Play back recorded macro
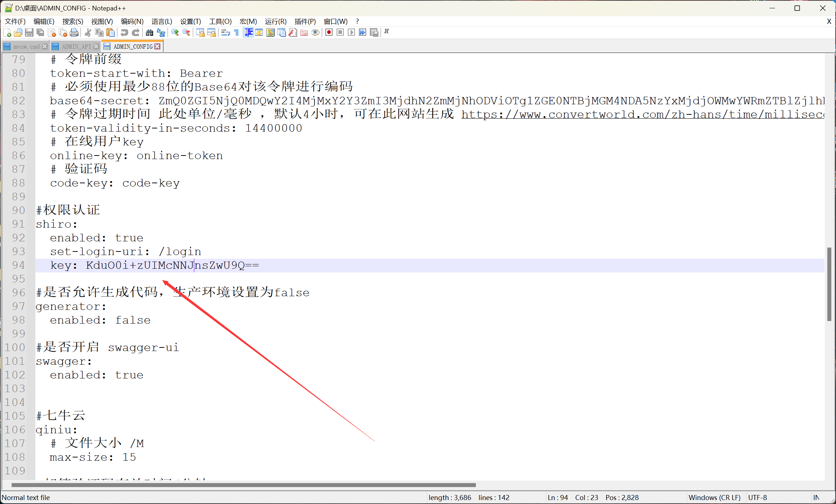The width and height of the screenshot is (836, 504). [351, 32]
